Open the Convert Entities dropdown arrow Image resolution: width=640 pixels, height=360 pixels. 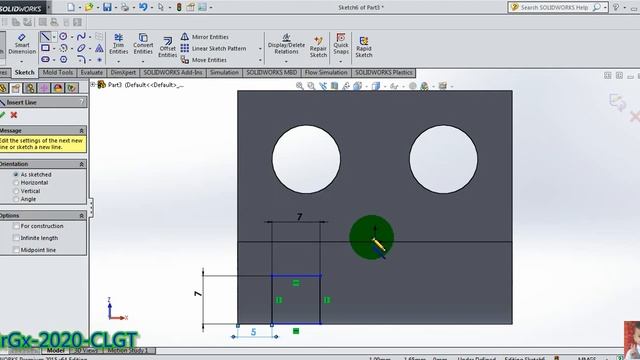pos(143,61)
